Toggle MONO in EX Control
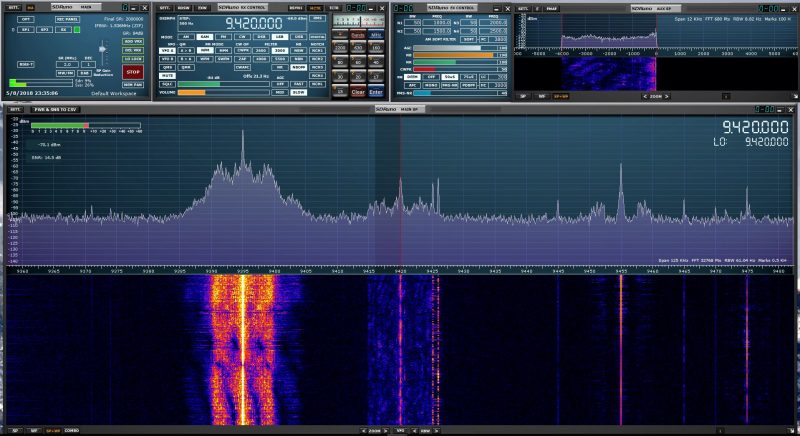The image size is (800, 436). click(x=431, y=85)
